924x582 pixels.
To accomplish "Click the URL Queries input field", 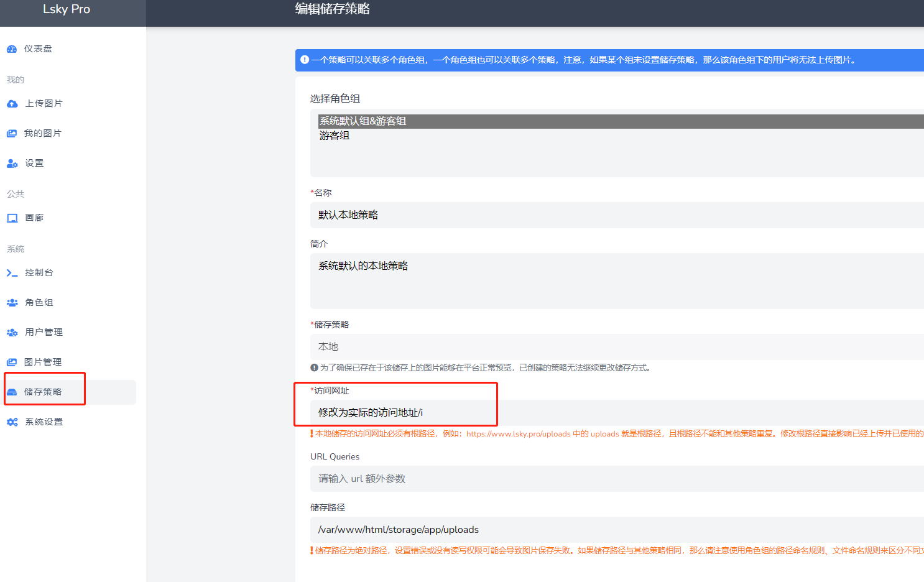I will click(616, 479).
